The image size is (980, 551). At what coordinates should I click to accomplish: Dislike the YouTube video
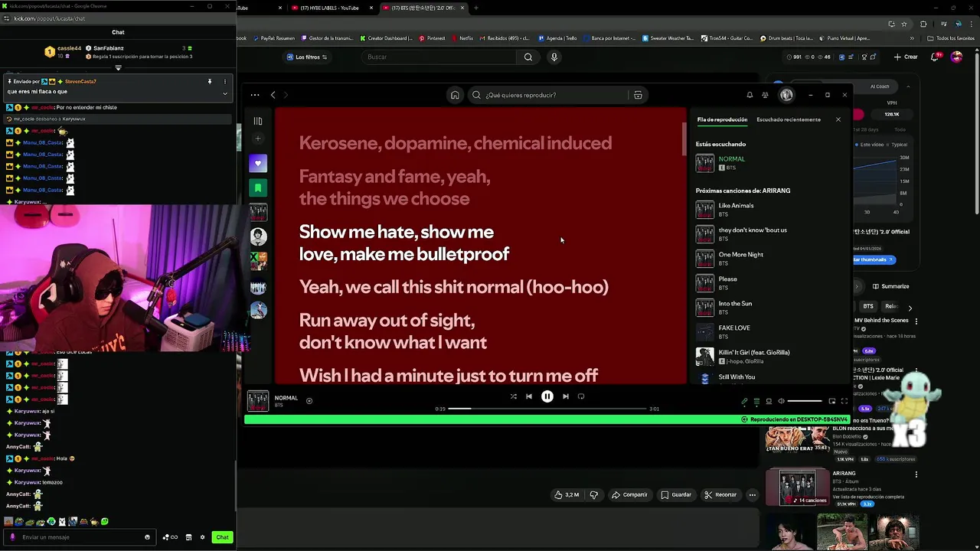point(594,495)
